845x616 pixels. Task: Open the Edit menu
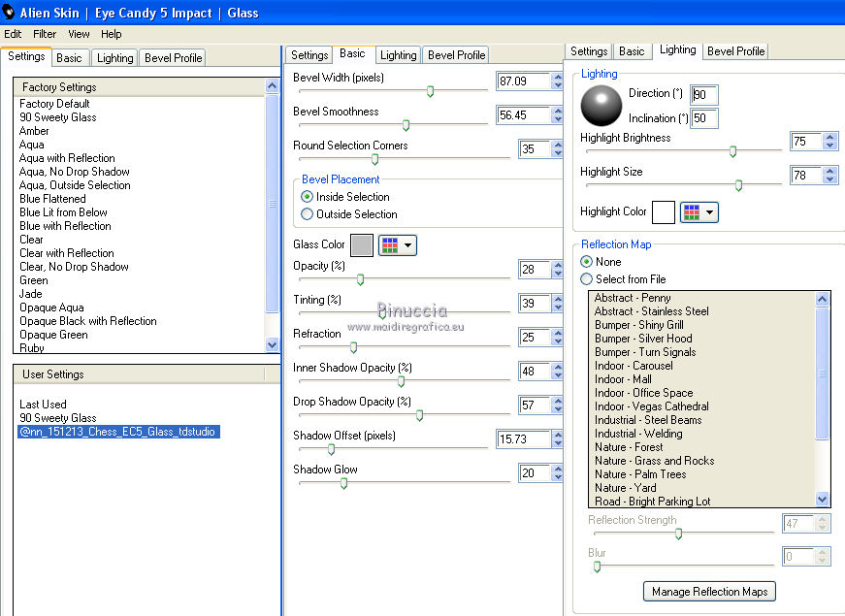point(13,34)
